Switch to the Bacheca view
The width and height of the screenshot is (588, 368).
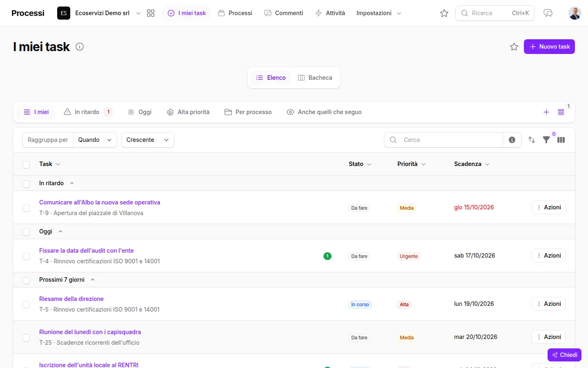pos(315,78)
